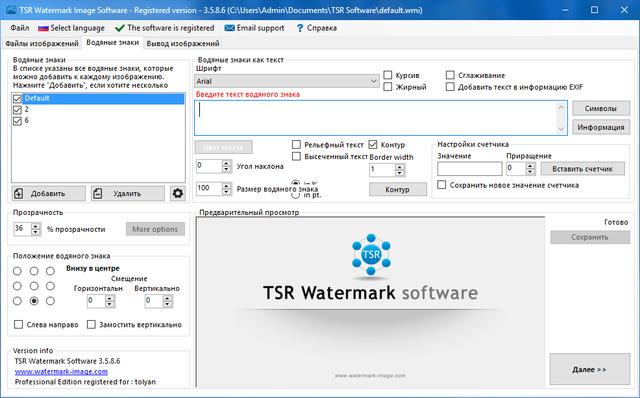Image resolution: width=640 pixels, height=398 pixels.
Task: Select the top-center position radio button
Action: pos(34,271)
